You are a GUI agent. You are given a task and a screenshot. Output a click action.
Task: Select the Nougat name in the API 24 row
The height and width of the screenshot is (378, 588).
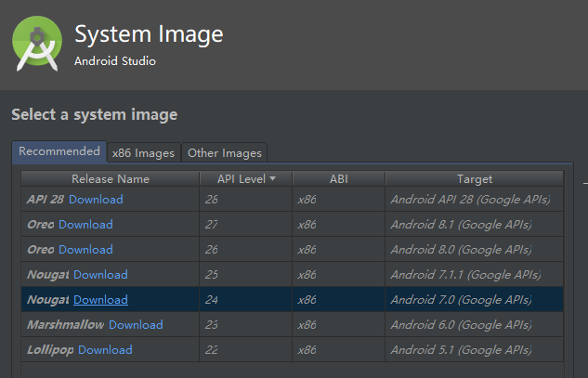click(48, 300)
